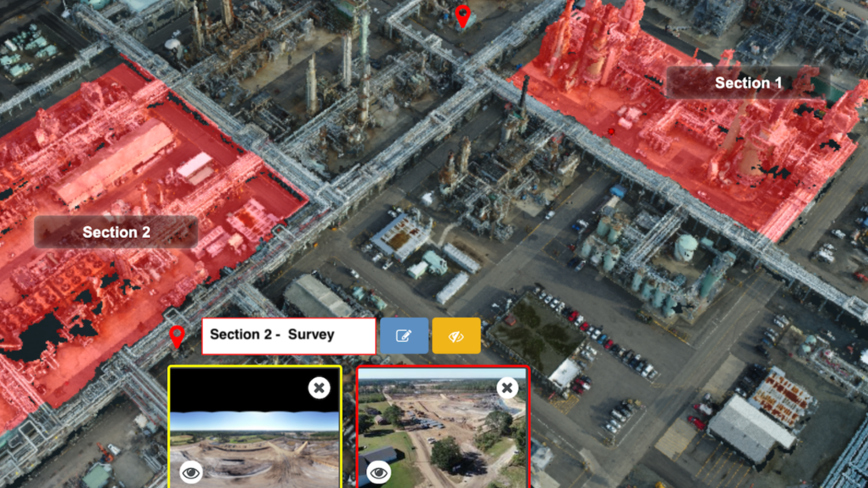Click the red map pin beside Survey field
Viewport: 868px width, 488px height.
(177, 337)
